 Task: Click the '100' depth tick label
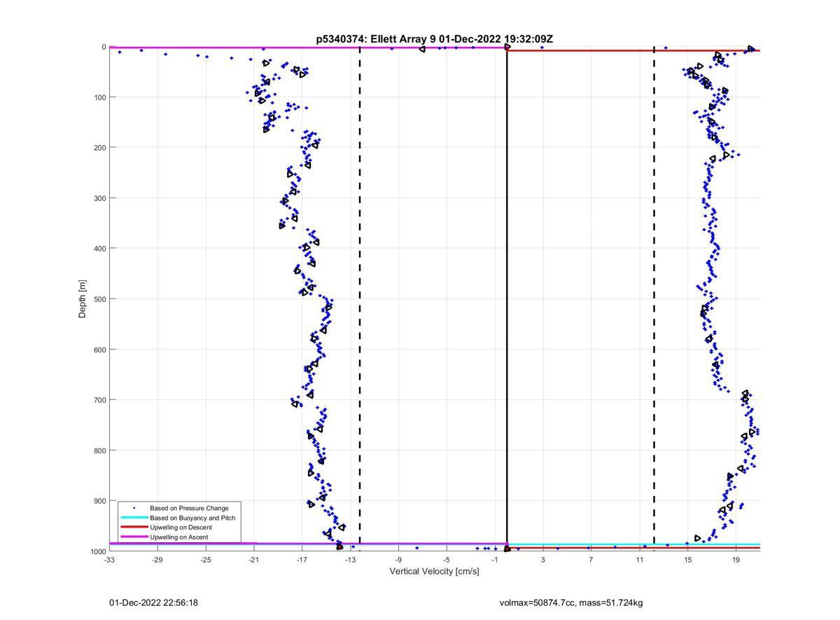coord(99,97)
